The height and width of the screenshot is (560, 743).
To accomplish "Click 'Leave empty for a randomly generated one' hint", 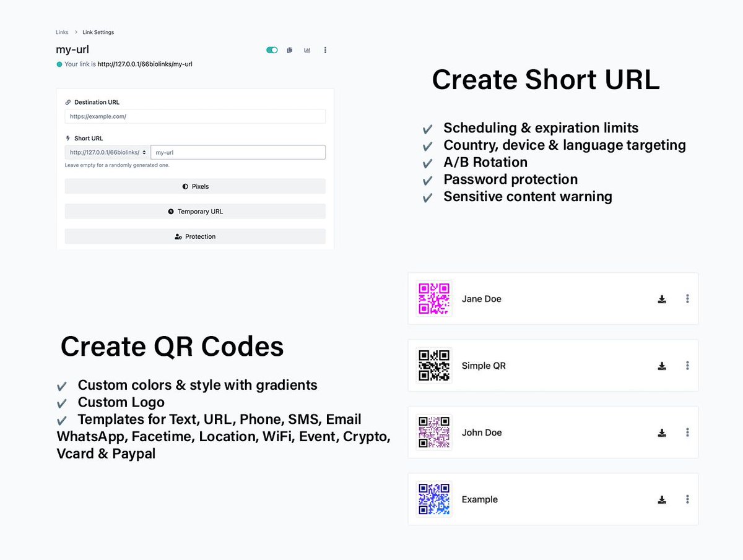I will [117, 165].
